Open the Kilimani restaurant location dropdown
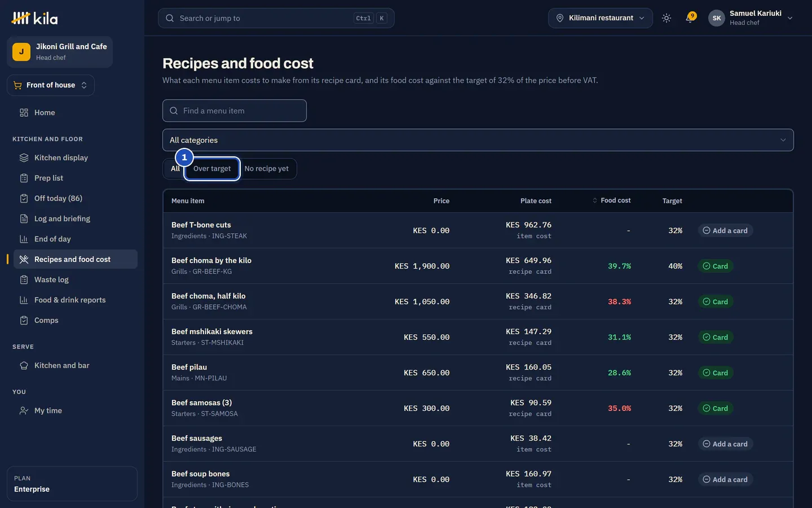812x508 pixels. click(601, 18)
